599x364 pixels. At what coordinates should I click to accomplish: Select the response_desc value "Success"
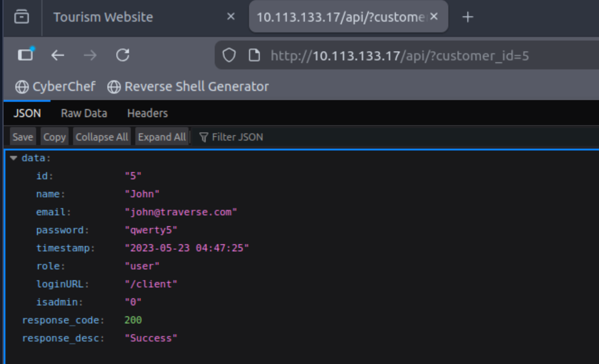(x=151, y=338)
